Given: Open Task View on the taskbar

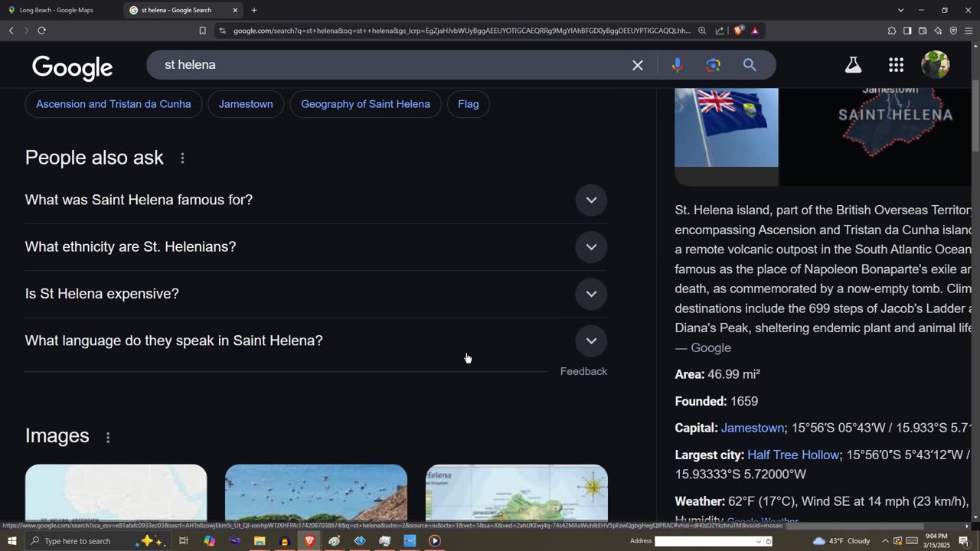Looking at the screenshot, I should pos(184,541).
